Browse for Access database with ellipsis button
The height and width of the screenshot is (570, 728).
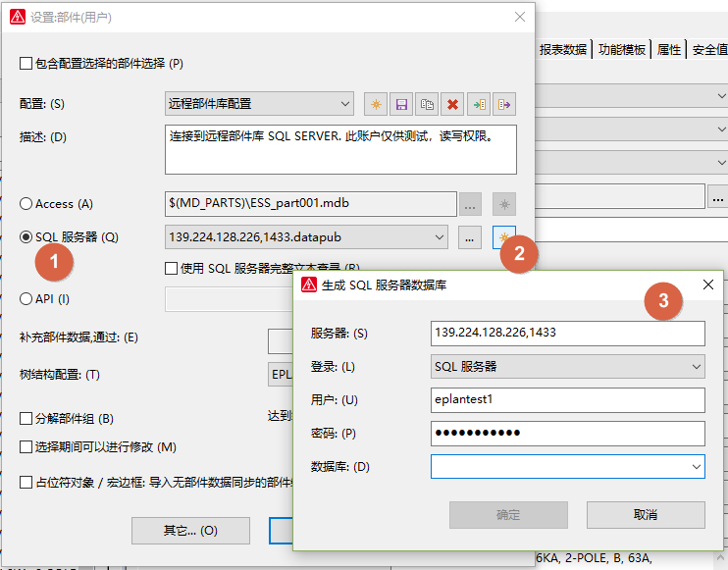coord(470,204)
